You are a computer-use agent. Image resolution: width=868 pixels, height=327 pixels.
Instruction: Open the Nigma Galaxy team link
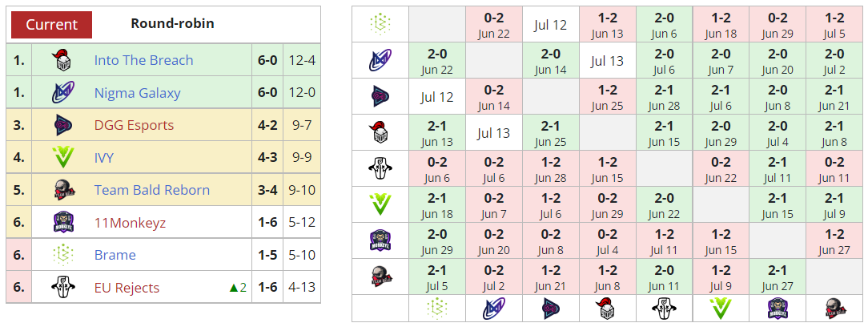(x=137, y=93)
